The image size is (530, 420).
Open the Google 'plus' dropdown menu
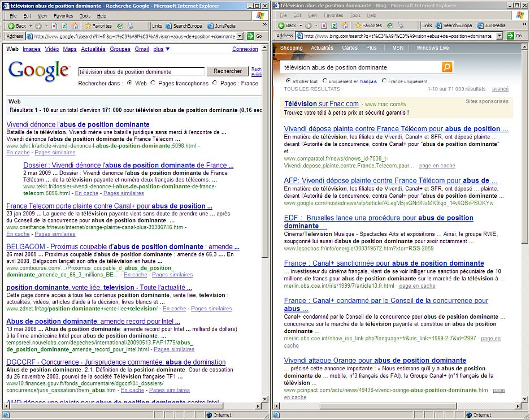point(161,49)
